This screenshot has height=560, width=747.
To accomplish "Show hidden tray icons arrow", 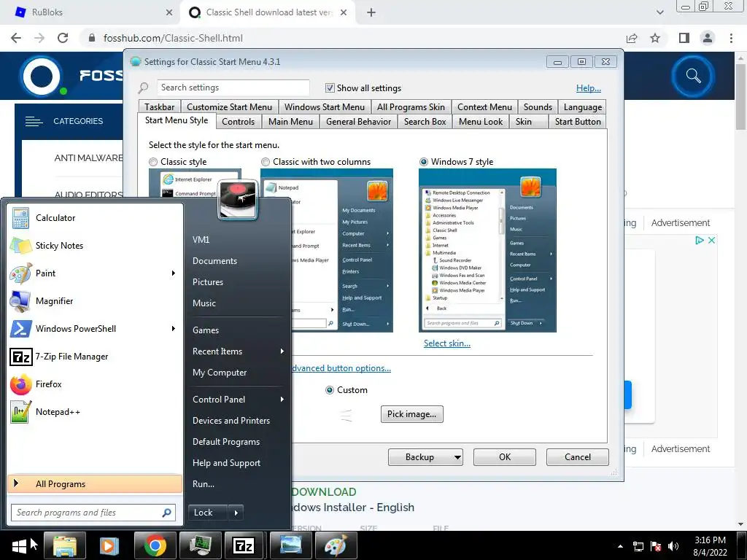I will tap(620, 546).
